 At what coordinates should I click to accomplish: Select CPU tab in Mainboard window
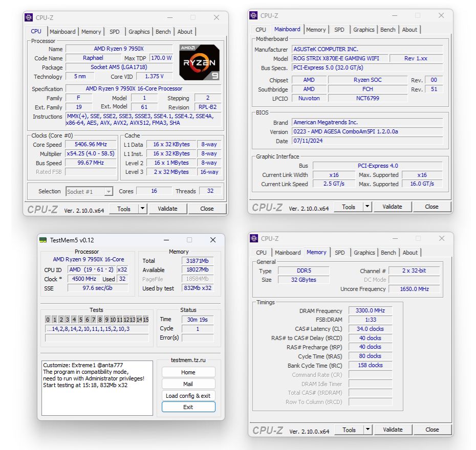[261, 30]
